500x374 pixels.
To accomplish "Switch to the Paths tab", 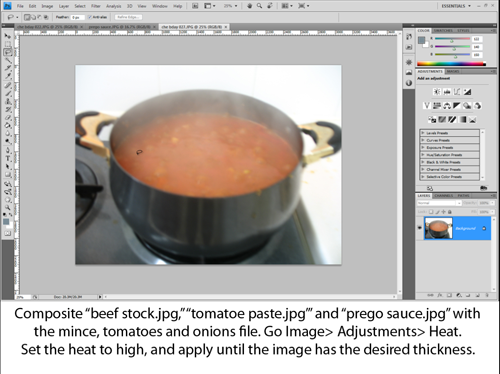I will [463, 196].
